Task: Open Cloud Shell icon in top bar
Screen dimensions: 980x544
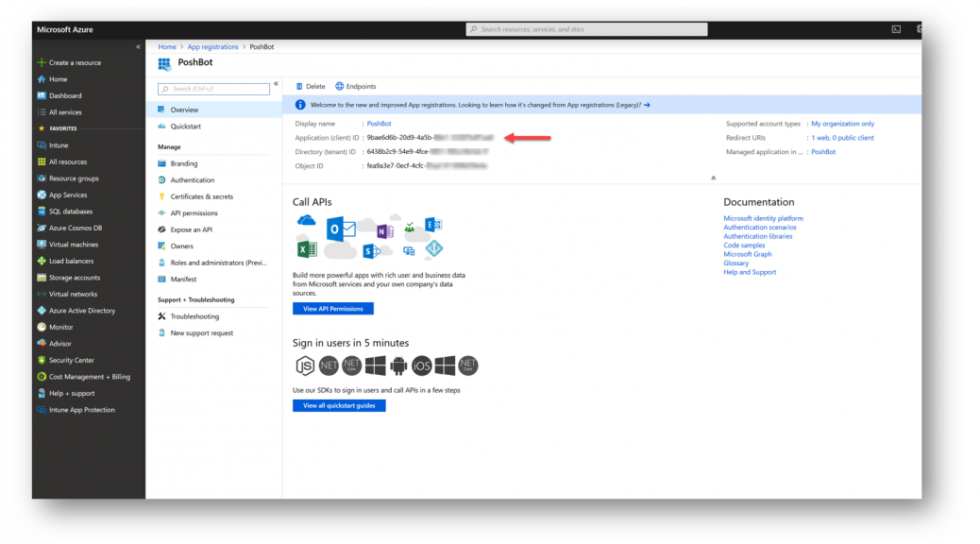Action: [896, 29]
